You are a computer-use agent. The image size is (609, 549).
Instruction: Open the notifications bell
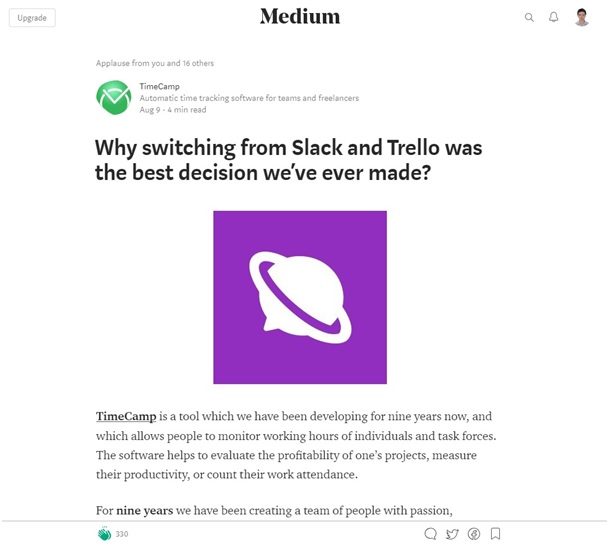pyautogui.click(x=553, y=17)
